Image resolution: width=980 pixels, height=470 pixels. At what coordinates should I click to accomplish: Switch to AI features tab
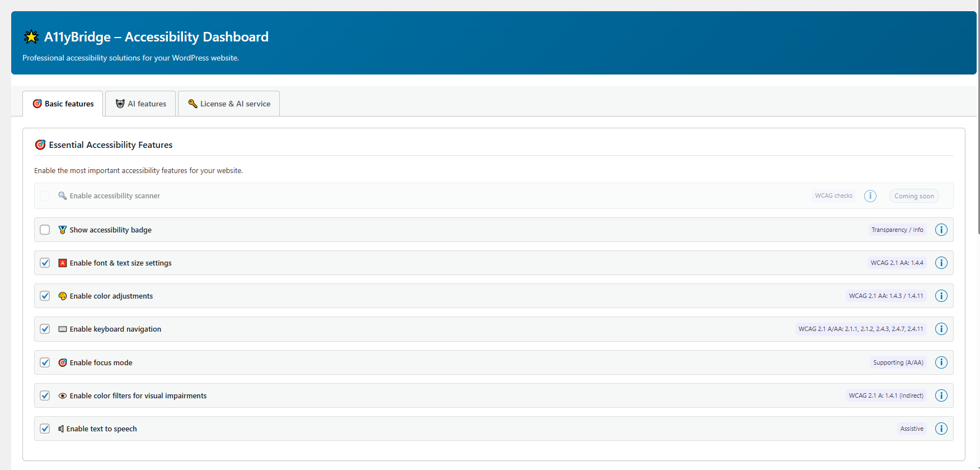(140, 104)
